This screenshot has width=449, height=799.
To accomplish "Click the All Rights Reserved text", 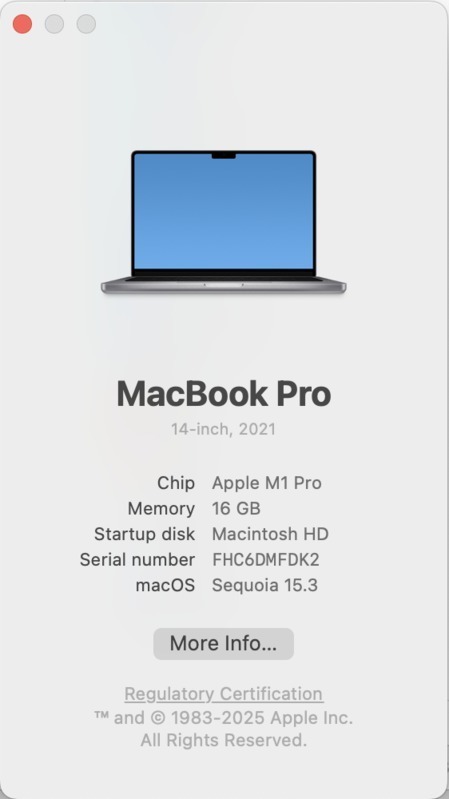I will pos(224,740).
